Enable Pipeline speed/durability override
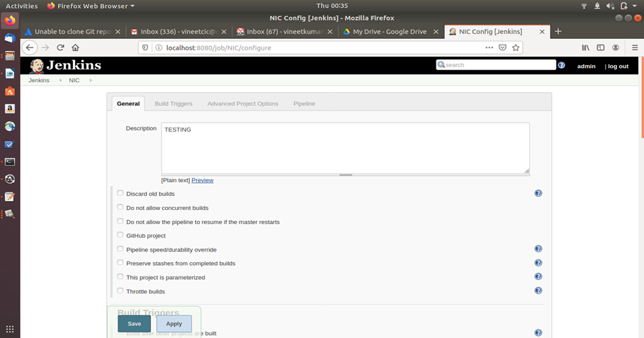This screenshot has width=644, height=338. [120, 249]
